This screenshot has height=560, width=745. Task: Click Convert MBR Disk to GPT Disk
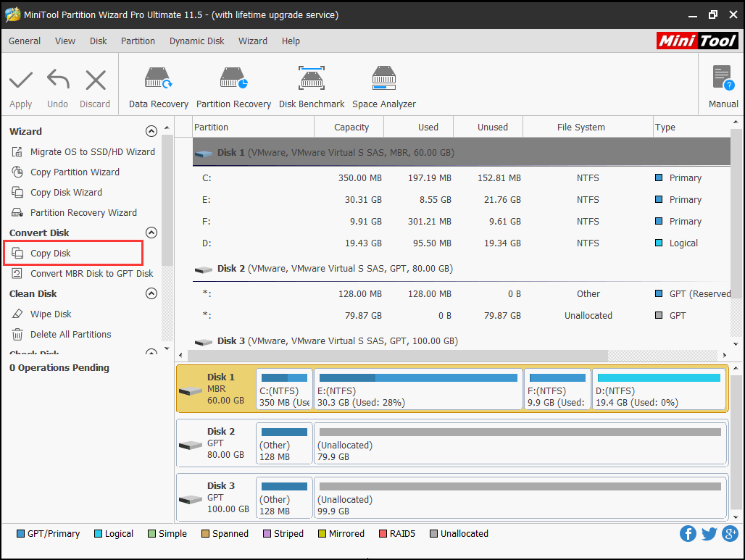click(92, 274)
